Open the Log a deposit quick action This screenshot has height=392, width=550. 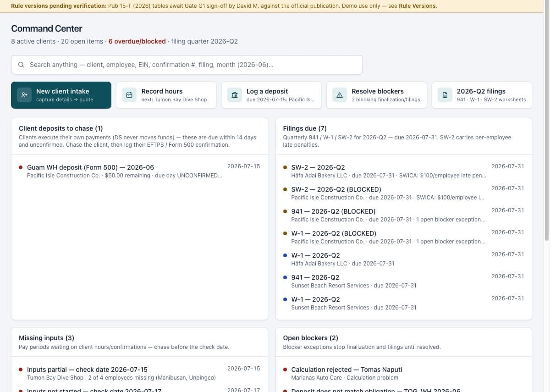(271, 95)
